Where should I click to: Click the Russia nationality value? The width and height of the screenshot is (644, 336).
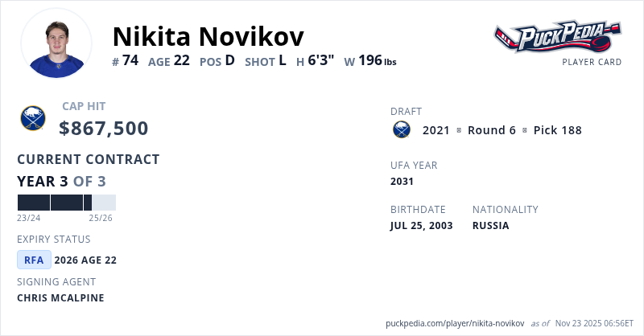click(490, 225)
